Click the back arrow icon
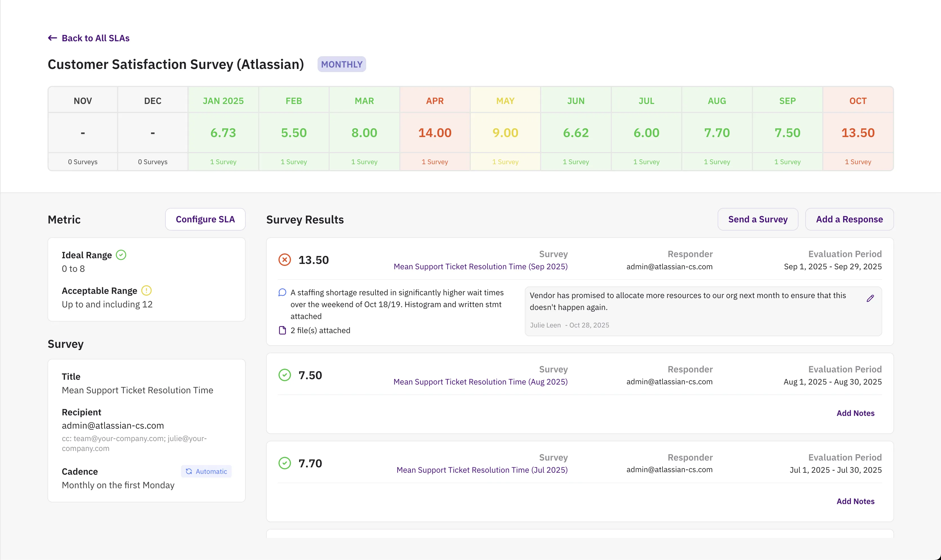This screenshot has width=941, height=560. (52, 38)
